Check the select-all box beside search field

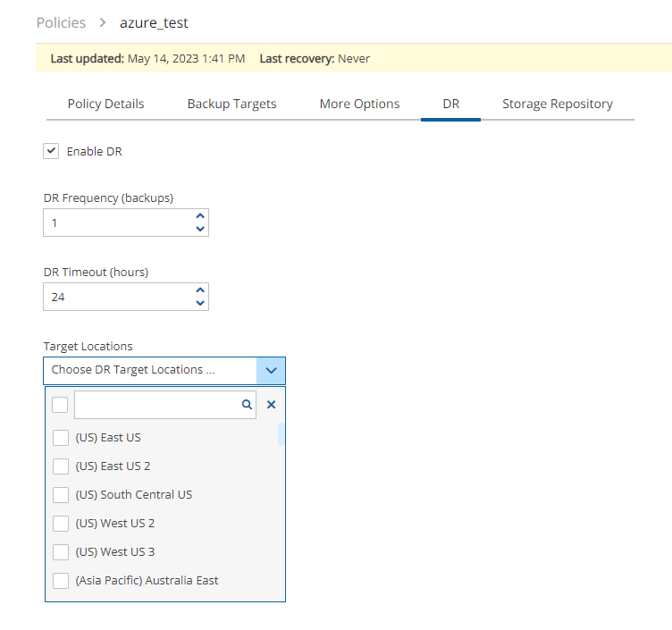click(x=60, y=405)
